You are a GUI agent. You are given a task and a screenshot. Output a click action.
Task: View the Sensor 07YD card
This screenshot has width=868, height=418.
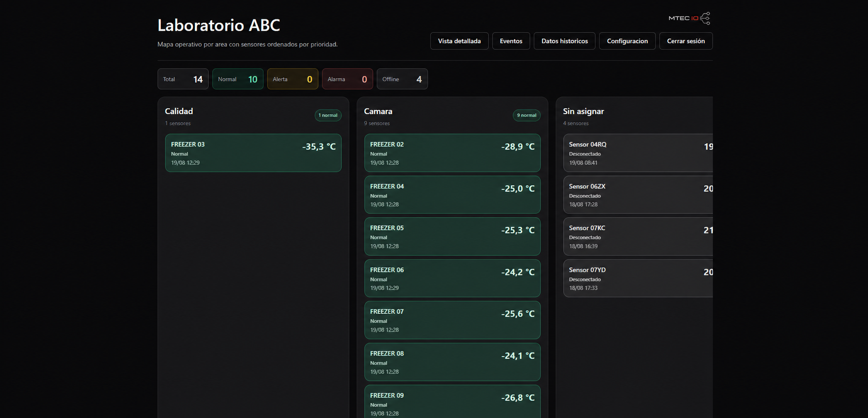(638, 278)
